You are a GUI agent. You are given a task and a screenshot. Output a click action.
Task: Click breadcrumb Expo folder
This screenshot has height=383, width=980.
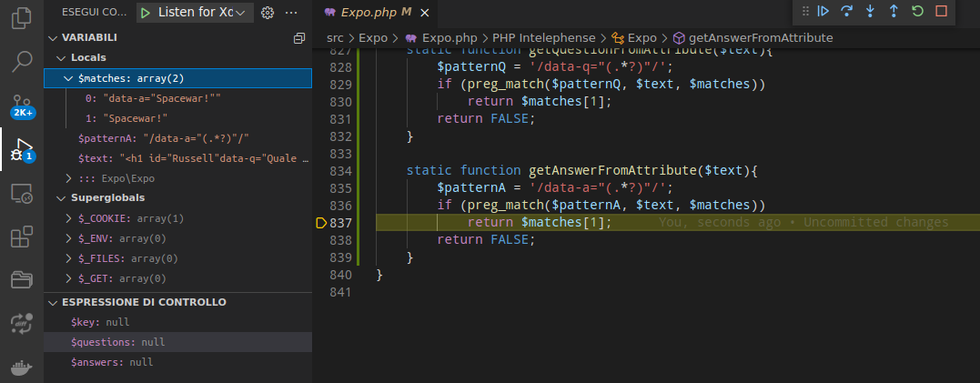pos(373,37)
